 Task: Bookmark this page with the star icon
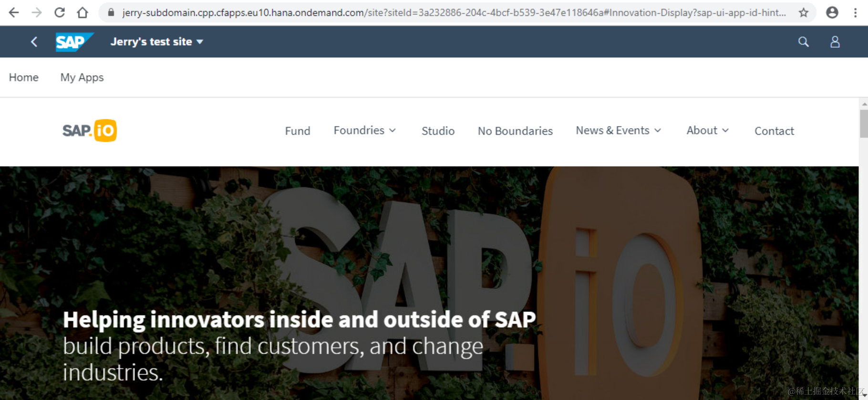804,12
